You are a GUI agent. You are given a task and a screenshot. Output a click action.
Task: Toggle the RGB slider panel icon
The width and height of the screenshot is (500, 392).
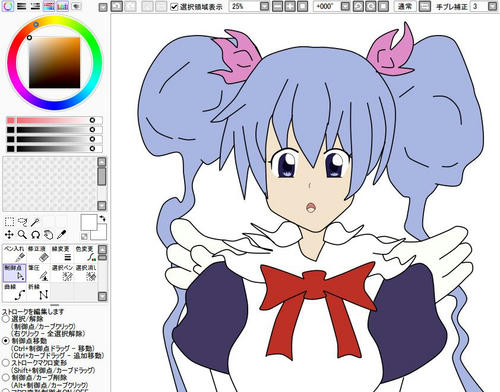click(22, 6)
